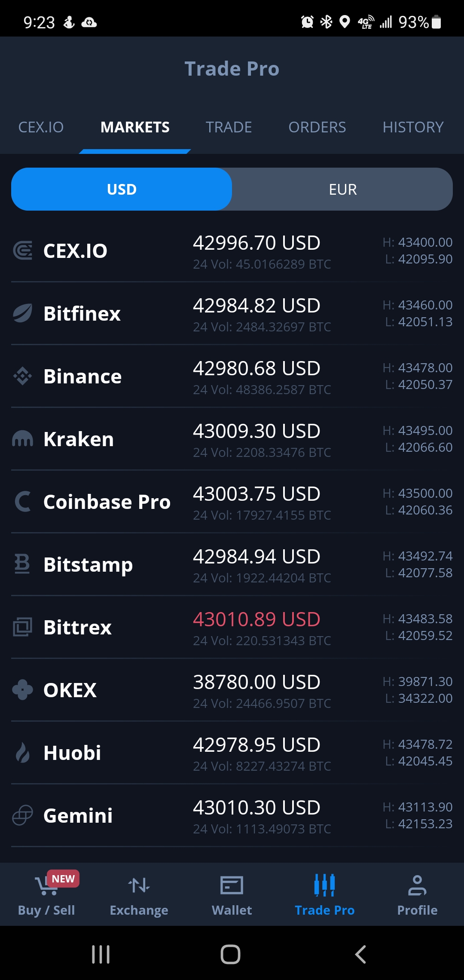Open Buy / Sell in bottom navigation

tap(46, 894)
